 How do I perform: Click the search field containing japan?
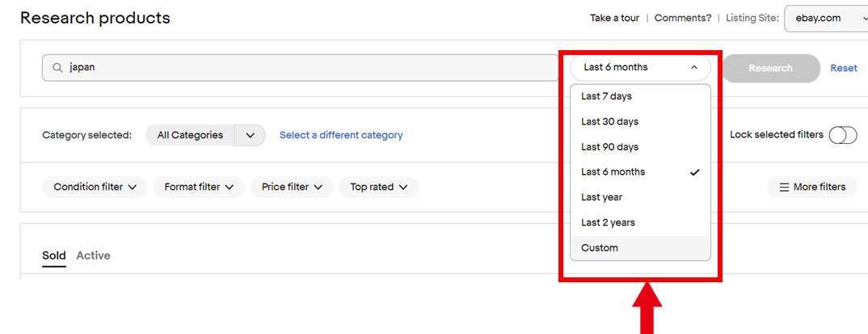coord(307,68)
